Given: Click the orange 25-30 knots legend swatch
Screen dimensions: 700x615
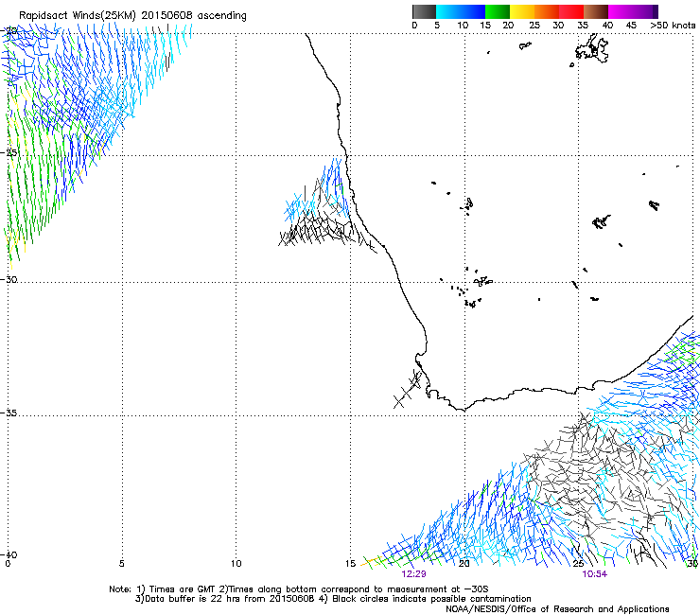Looking at the screenshot, I should 547,11.
